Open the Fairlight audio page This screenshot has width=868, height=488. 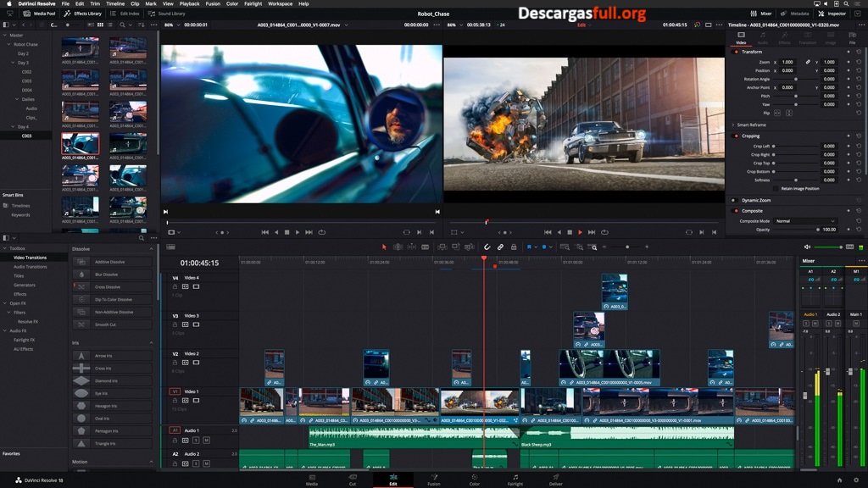515,481
